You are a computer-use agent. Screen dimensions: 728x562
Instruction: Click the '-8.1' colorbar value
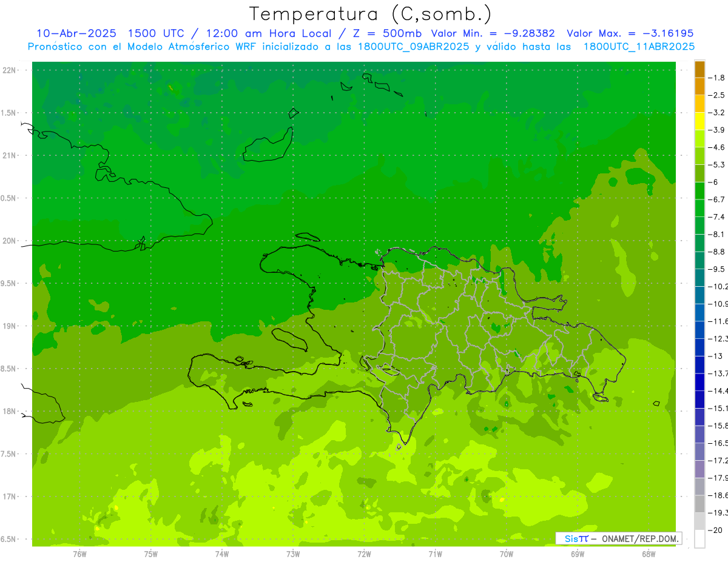pos(716,234)
